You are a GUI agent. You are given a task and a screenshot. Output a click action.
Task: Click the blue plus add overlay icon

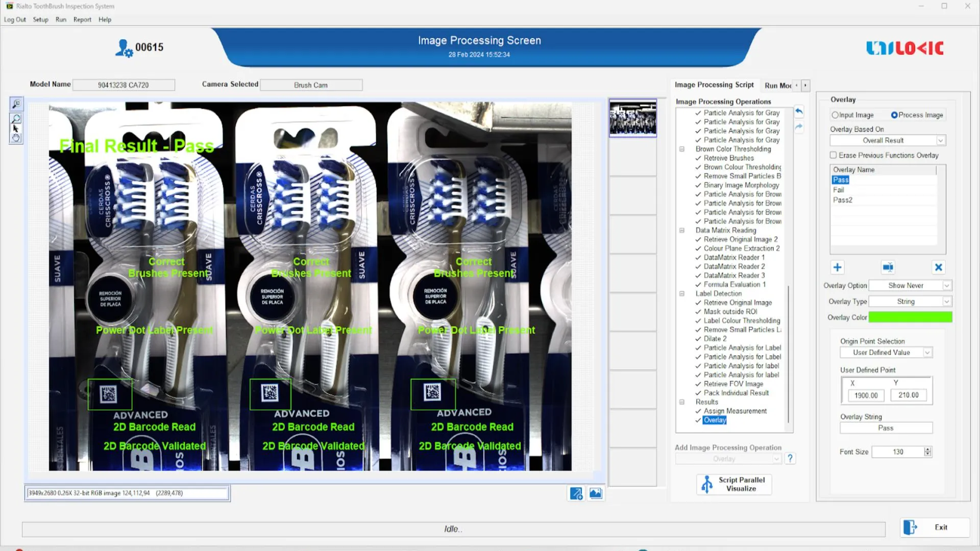pos(837,267)
